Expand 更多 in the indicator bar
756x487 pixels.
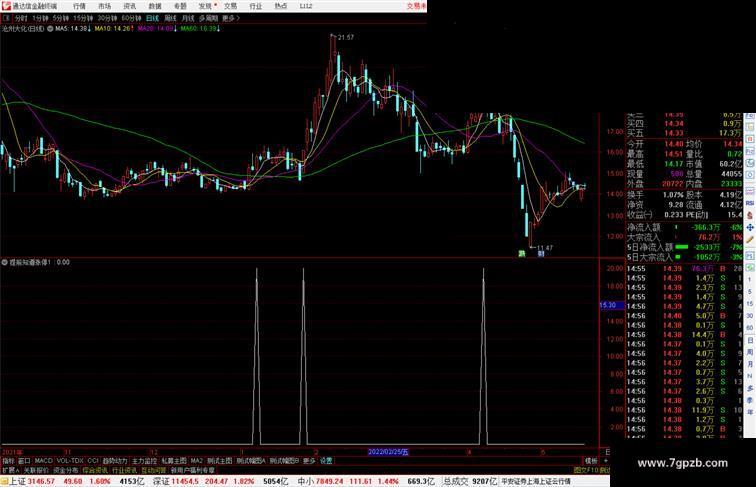[309, 461]
